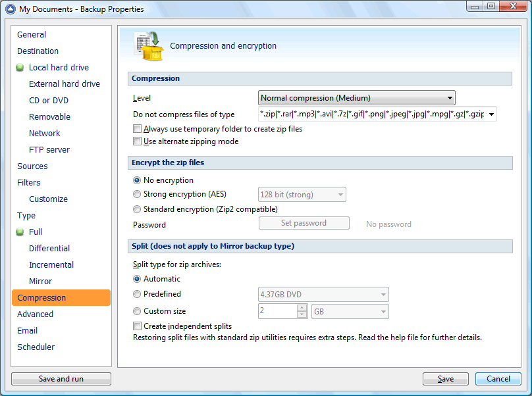Image resolution: width=532 pixels, height=396 pixels.
Task: Choose Network destination
Action: click(45, 134)
